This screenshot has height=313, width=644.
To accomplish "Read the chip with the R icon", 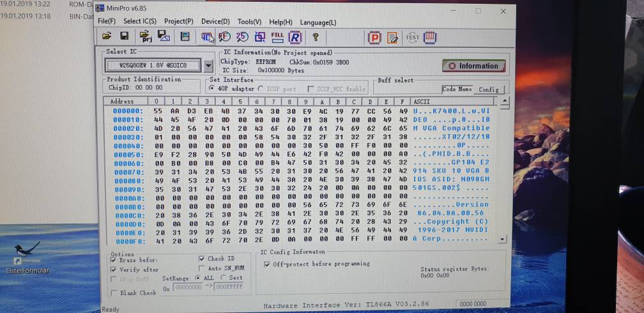I will pyautogui.click(x=295, y=38).
